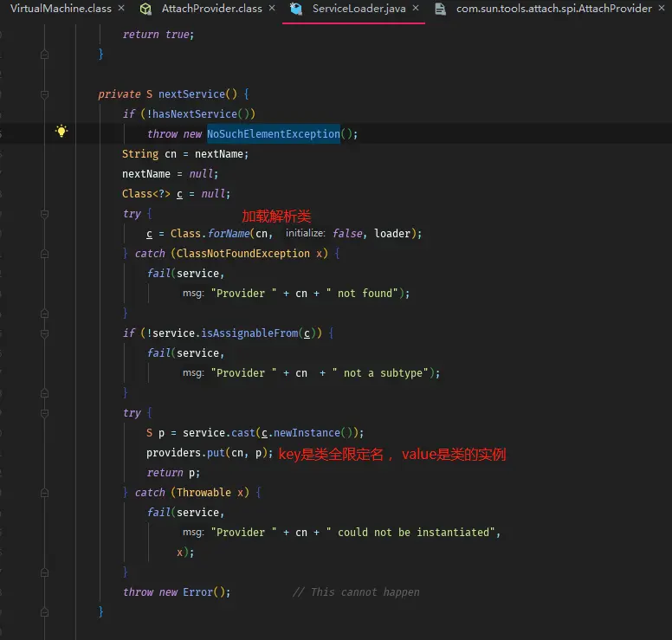Close the com.sun.tools.attach.spi.AttachProvider tab

662,8
